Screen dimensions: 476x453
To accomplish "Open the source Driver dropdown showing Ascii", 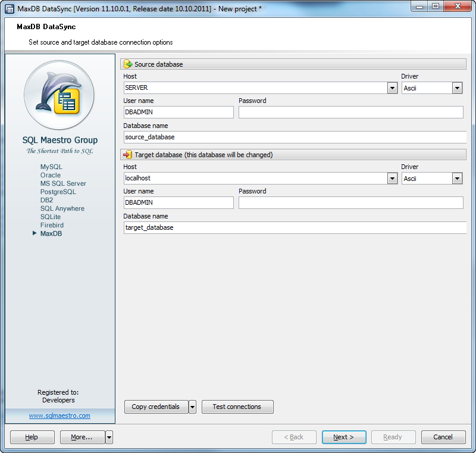I will pyautogui.click(x=457, y=88).
